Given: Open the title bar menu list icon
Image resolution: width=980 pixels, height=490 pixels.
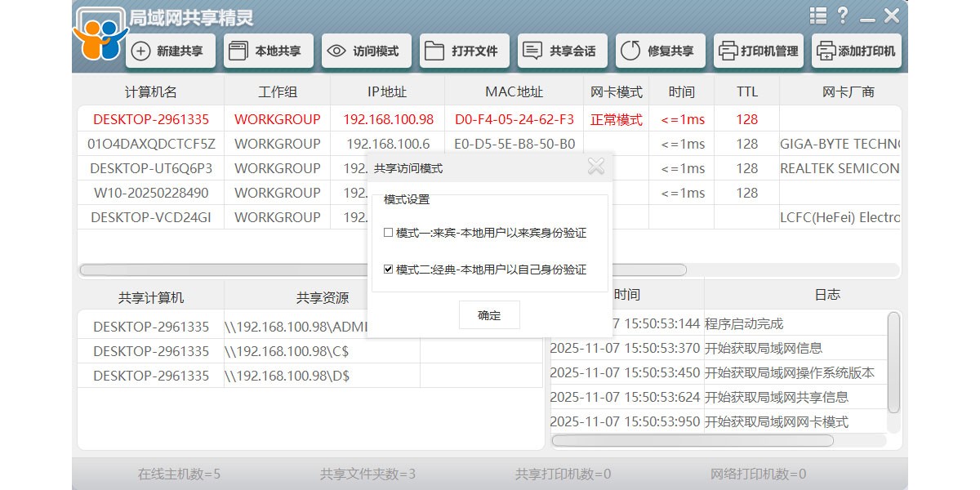Looking at the screenshot, I should (x=818, y=16).
